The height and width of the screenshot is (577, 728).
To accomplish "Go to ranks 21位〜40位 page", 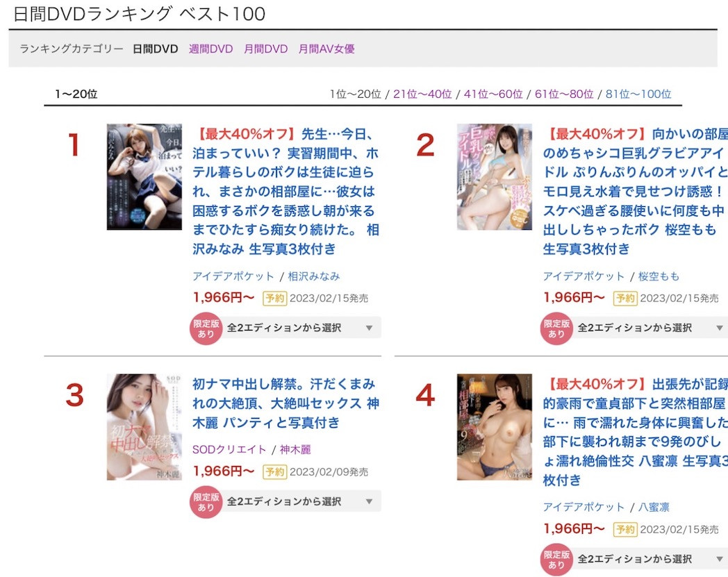I will 422,94.
